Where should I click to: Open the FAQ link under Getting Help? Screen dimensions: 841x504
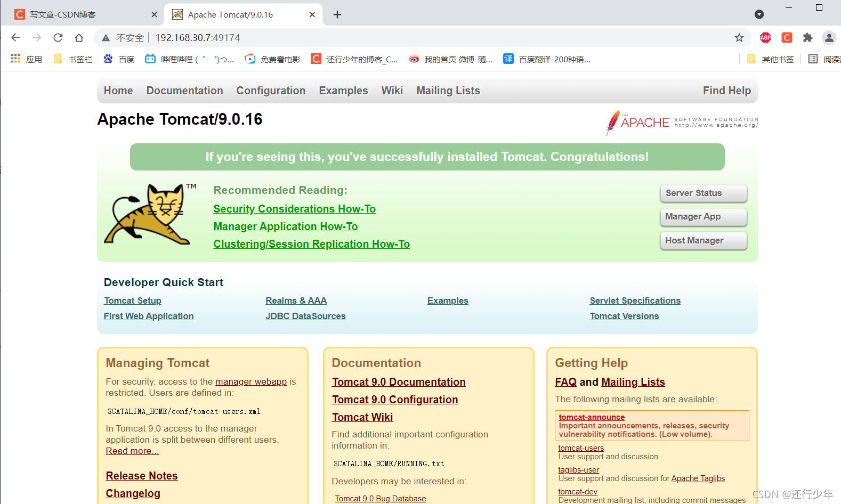pos(566,382)
